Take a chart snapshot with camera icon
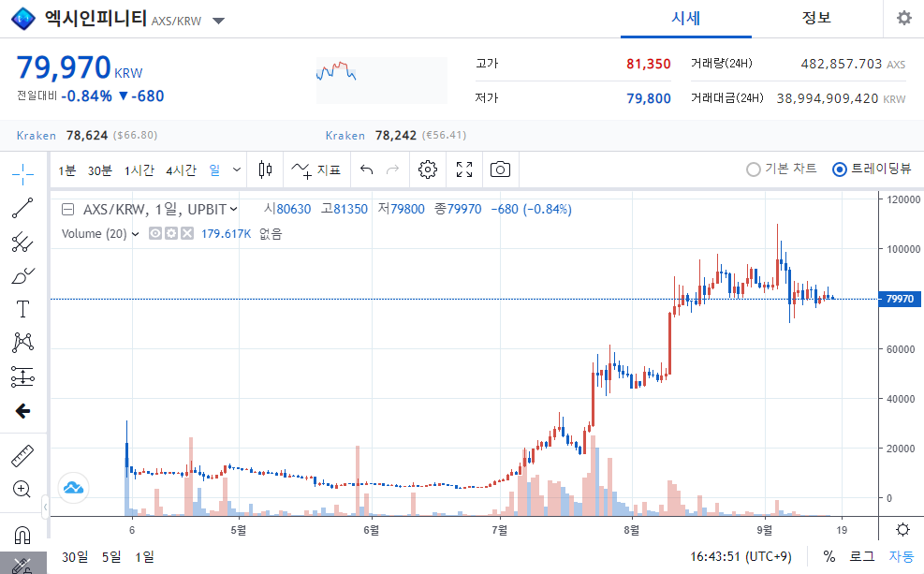The width and height of the screenshot is (924, 574). [500, 170]
